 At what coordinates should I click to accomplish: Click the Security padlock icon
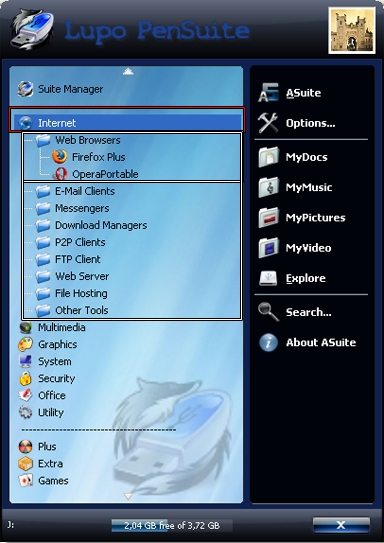coord(25,378)
